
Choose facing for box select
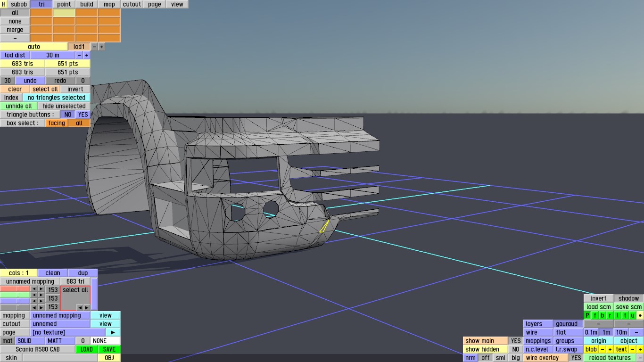(57, 123)
